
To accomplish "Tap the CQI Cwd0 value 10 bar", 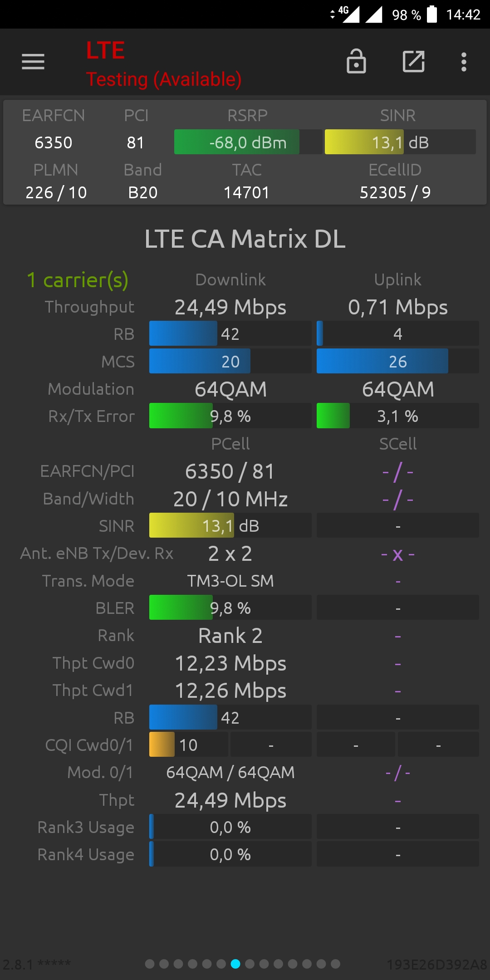I will (189, 745).
